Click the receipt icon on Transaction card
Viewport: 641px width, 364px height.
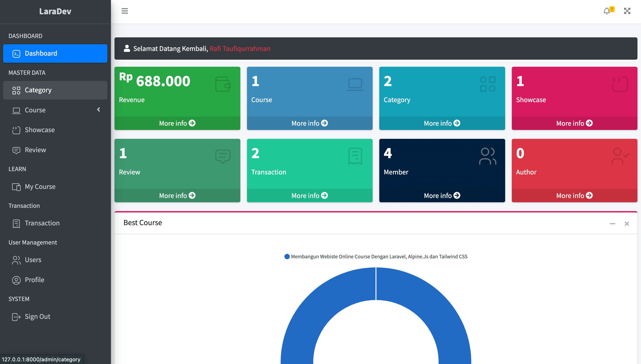tap(355, 156)
